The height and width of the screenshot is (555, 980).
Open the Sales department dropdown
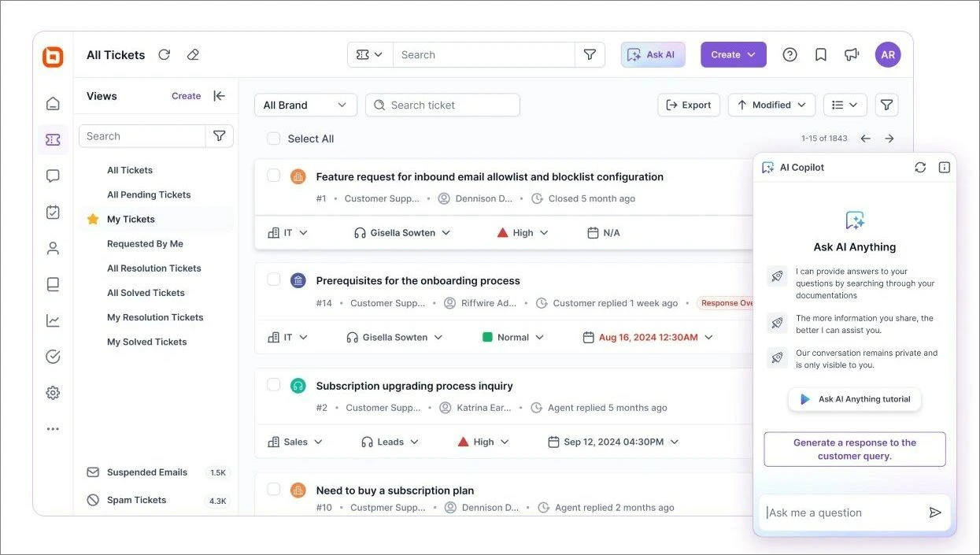coord(296,442)
